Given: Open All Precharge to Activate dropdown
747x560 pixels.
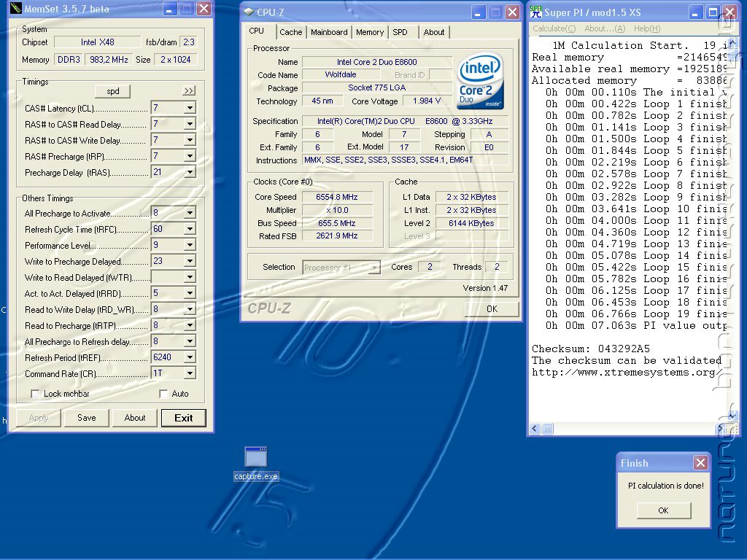Looking at the screenshot, I should [x=190, y=213].
